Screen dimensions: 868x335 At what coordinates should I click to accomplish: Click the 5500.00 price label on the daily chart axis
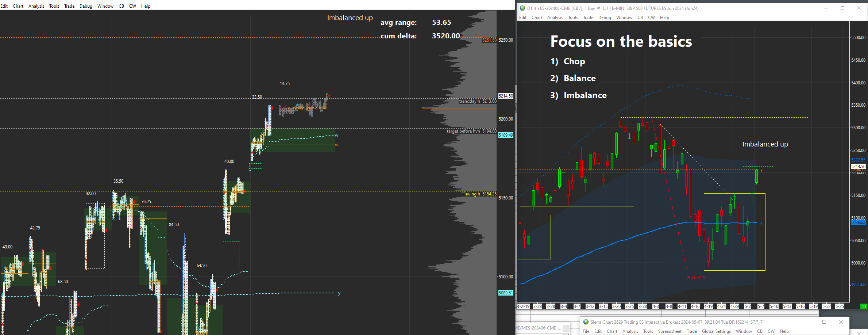pyautogui.click(x=858, y=38)
